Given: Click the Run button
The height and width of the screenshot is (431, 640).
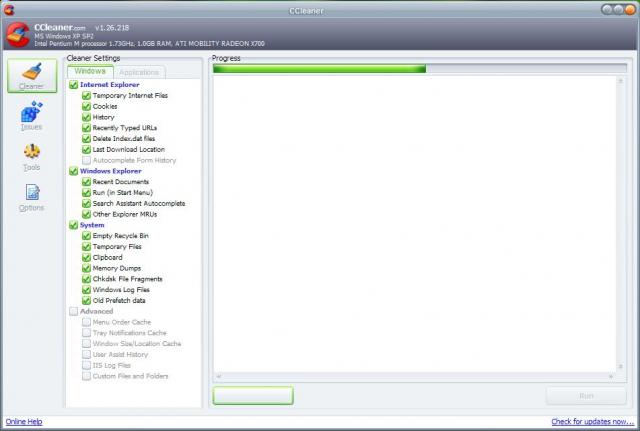Looking at the screenshot, I should (x=586, y=396).
